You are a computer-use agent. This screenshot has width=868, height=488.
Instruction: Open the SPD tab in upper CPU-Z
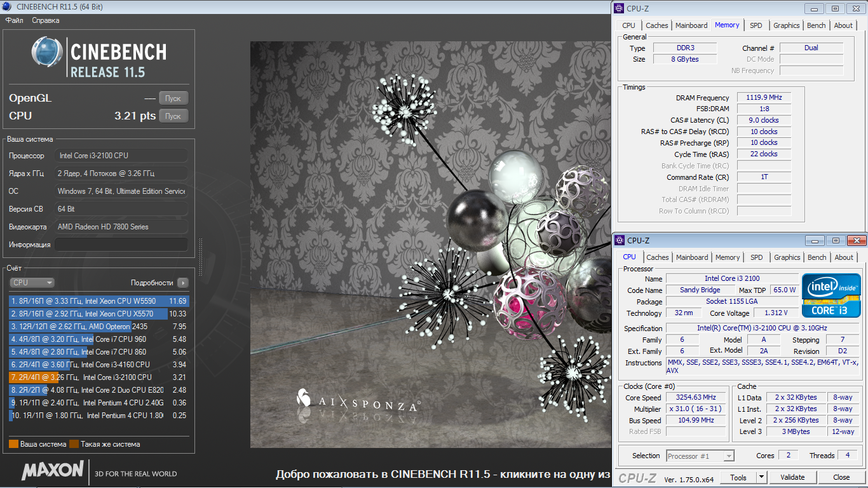(x=756, y=25)
